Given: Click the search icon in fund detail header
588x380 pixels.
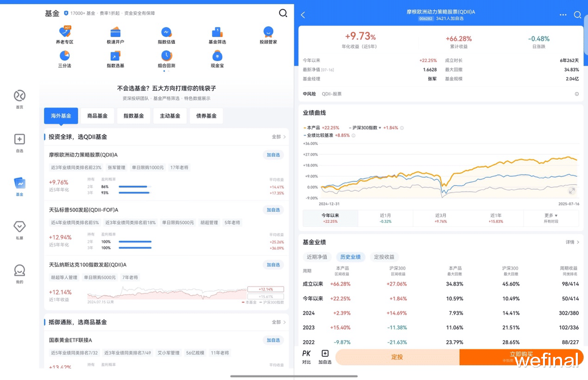Looking at the screenshot, I should click(577, 15).
